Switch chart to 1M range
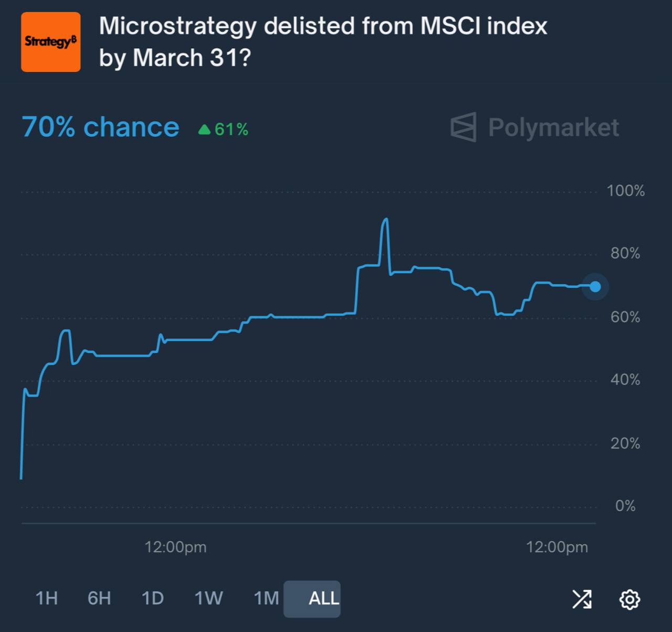The image size is (672, 632). click(x=266, y=598)
